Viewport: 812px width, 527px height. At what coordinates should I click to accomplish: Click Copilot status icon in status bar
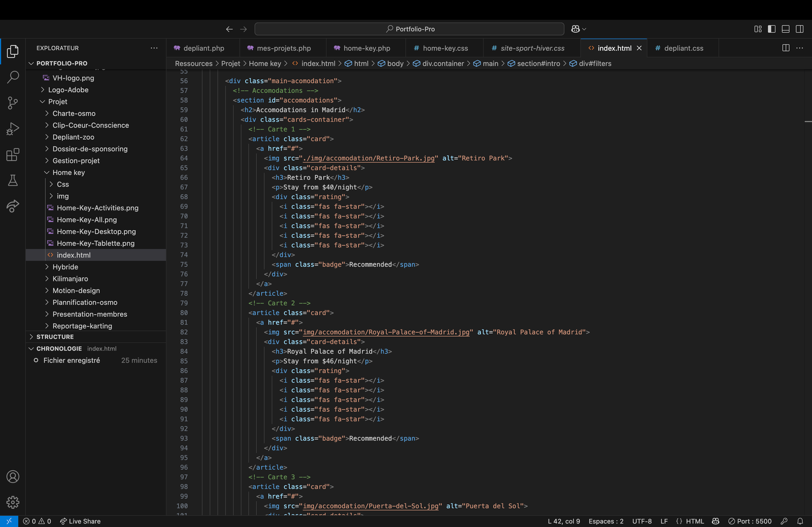pos(716,521)
